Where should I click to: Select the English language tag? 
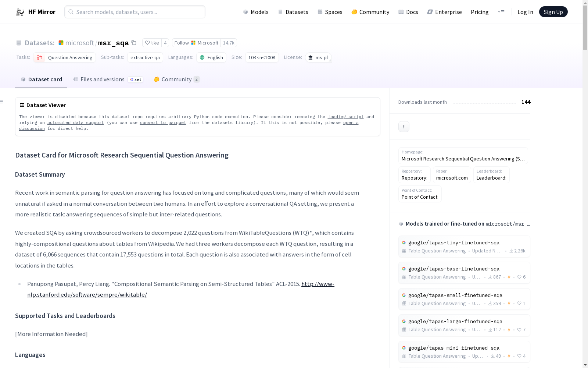[x=211, y=57]
